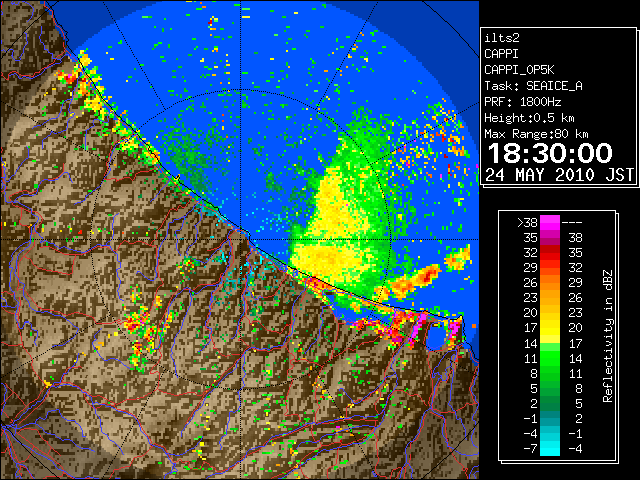640x480 pixels.
Task: Click the 18:30:00 timestamp
Action: click(550, 153)
